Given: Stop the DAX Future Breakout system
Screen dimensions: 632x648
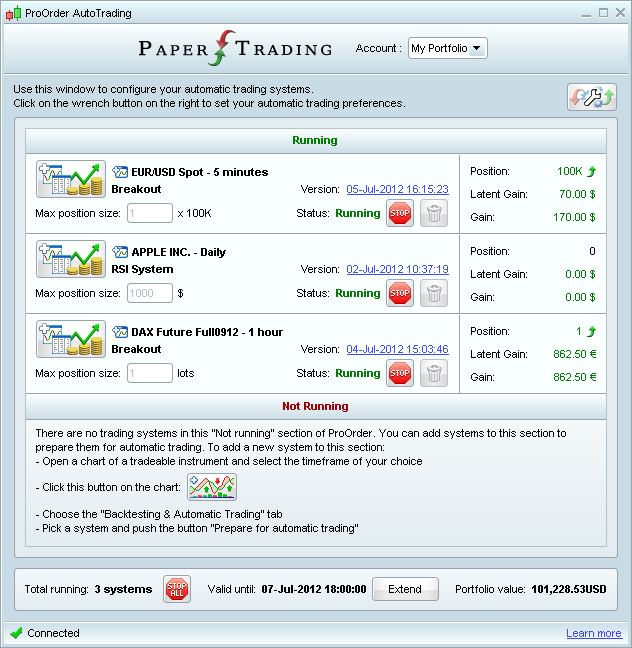Looking at the screenshot, I should [400, 373].
